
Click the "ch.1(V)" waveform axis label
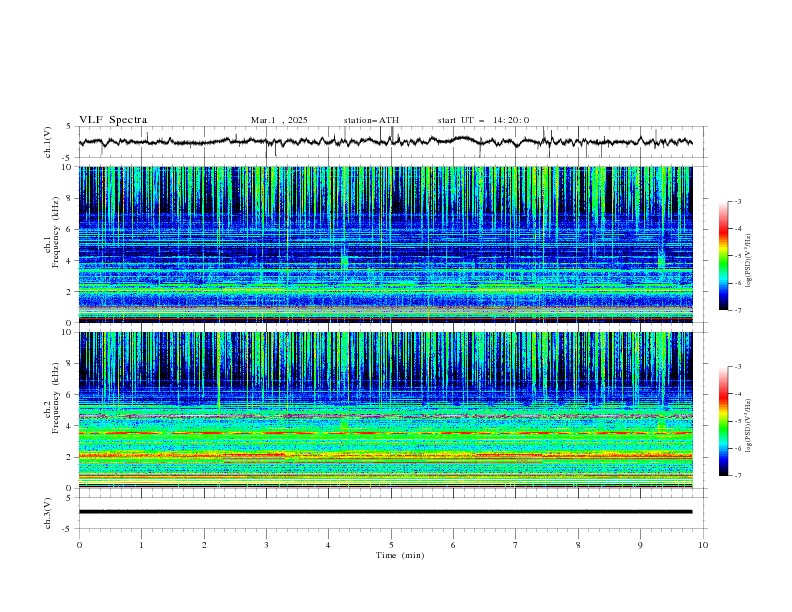click(48, 142)
